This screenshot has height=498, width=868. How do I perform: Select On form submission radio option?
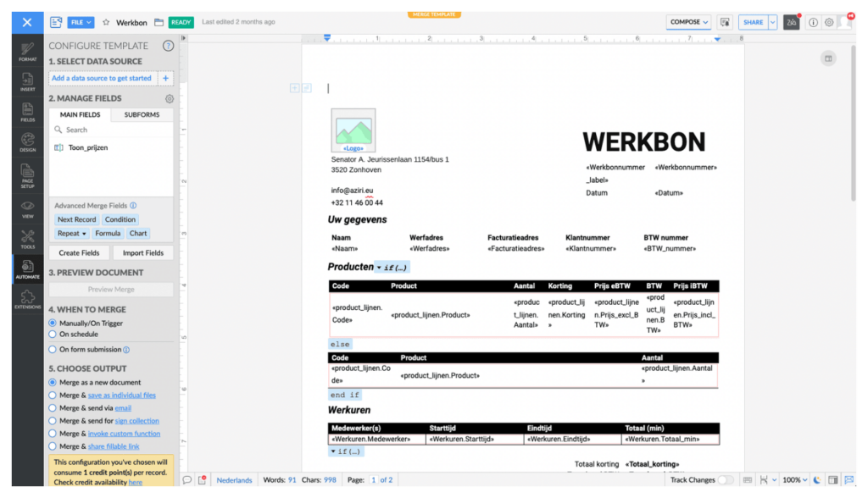pyautogui.click(x=52, y=350)
